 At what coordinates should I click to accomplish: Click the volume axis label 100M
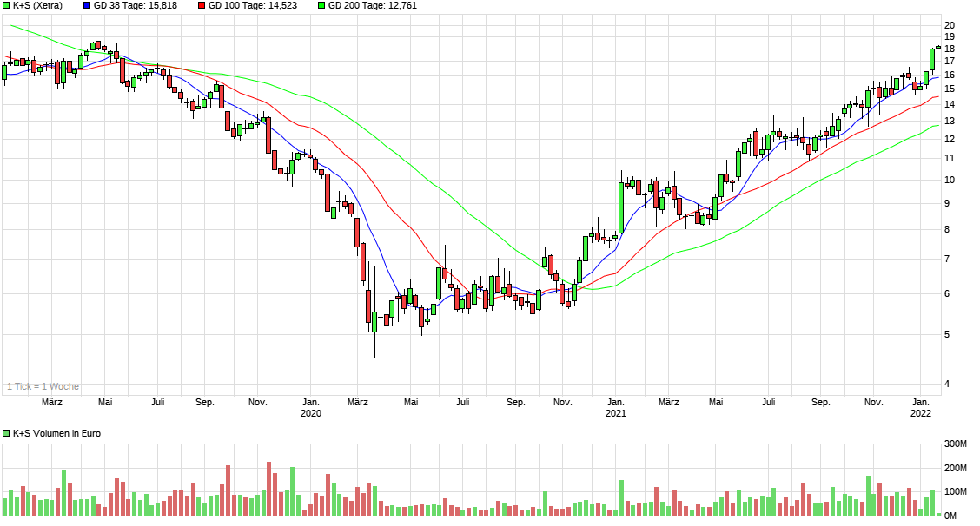tap(955, 491)
